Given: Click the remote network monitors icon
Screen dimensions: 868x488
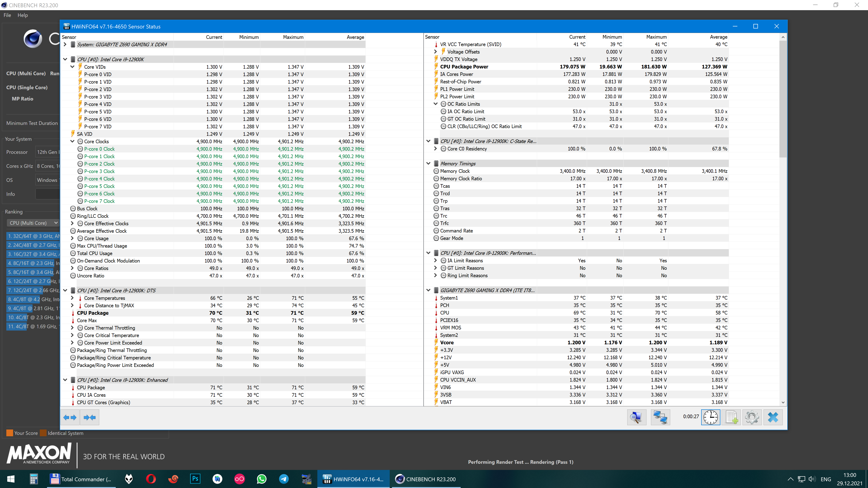Looking at the screenshot, I should 660,417.
